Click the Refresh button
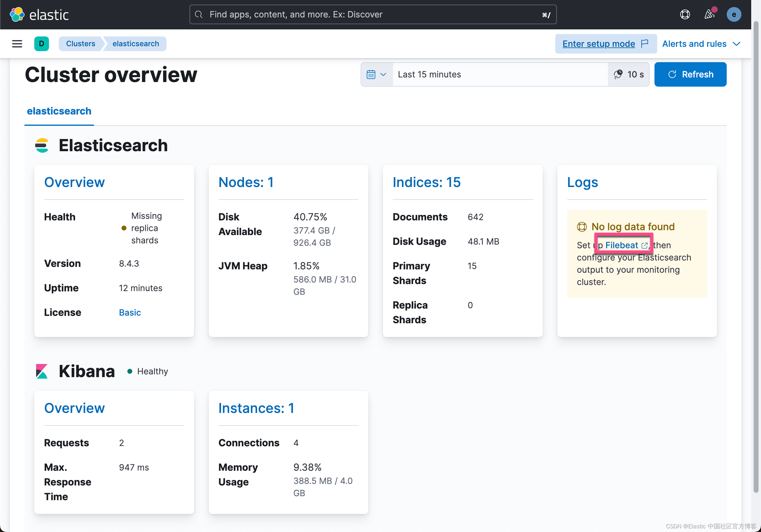 [x=690, y=74]
